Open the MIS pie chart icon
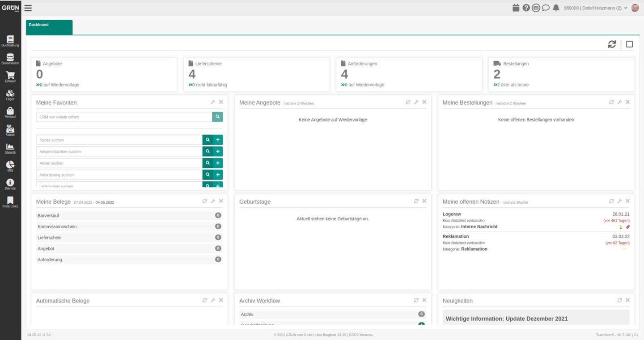This screenshot has height=340, width=644. pos(10,166)
